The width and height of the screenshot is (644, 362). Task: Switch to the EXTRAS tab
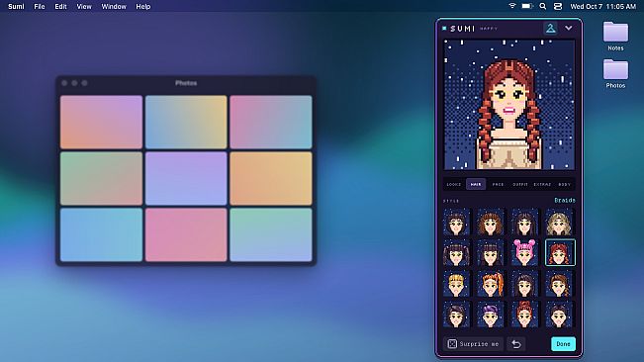pos(542,184)
